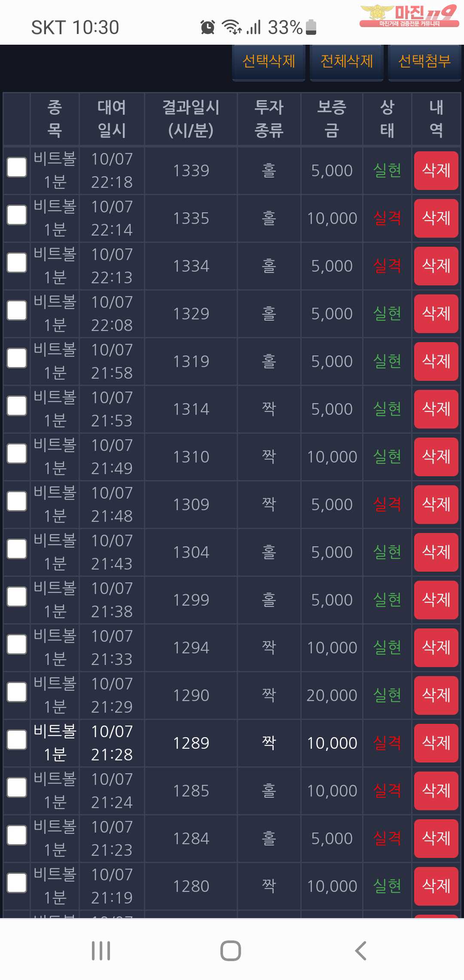Tick checkbox for result 1289 row
This screenshot has height=980, width=464.
[x=17, y=740]
